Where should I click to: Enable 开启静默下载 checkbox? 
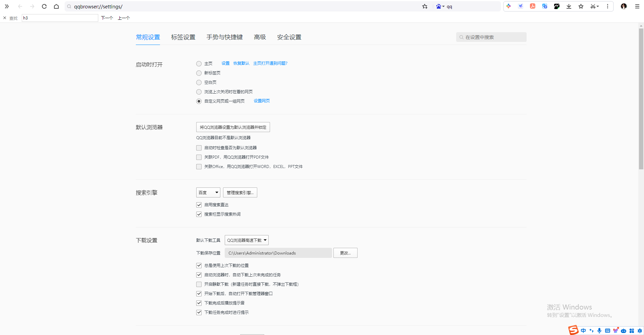click(199, 284)
